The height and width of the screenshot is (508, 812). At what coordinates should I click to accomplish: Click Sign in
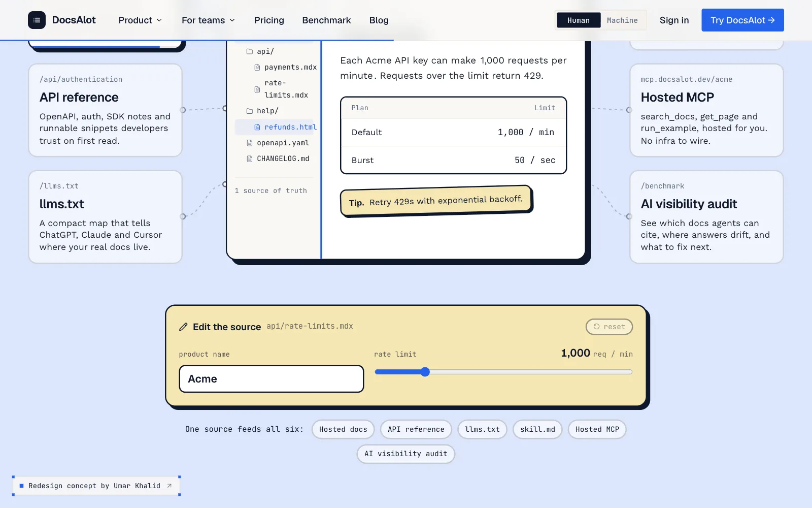click(674, 20)
